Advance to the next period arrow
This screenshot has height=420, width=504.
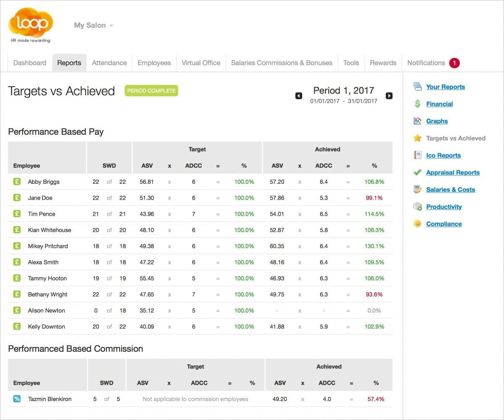tap(389, 96)
